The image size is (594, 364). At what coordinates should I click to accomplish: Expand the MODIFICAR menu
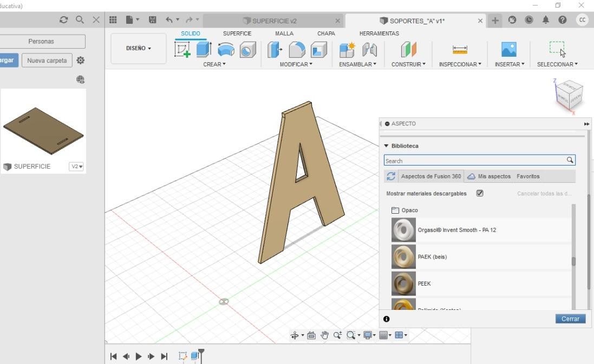tap(296, 64)
